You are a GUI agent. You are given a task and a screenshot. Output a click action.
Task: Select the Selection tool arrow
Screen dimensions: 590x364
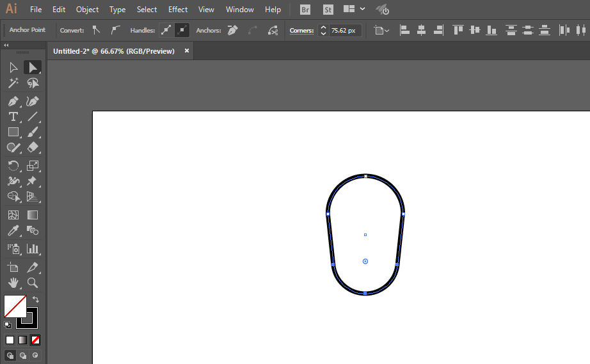(13, 67)
